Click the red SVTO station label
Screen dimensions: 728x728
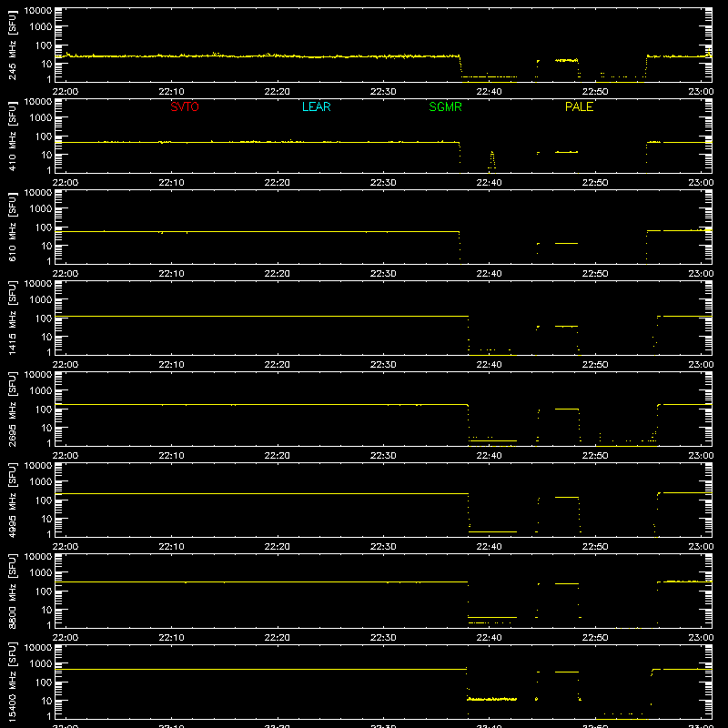click(x=185, y=106)
